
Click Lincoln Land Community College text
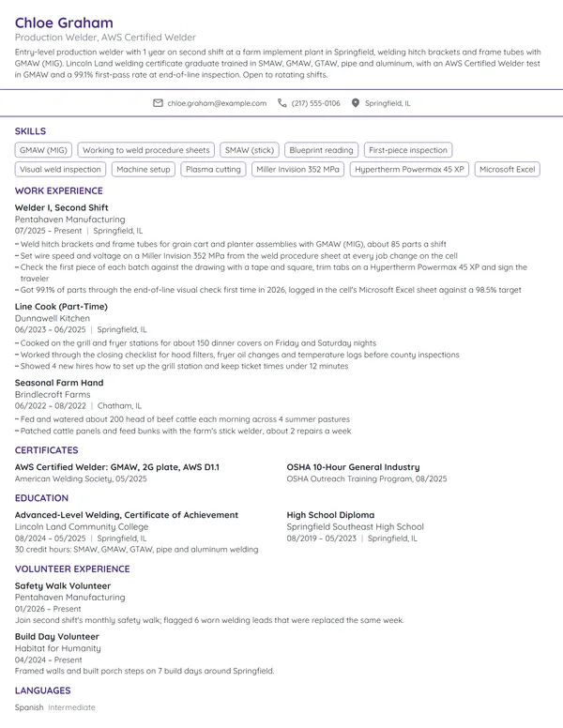pos(82,526)
